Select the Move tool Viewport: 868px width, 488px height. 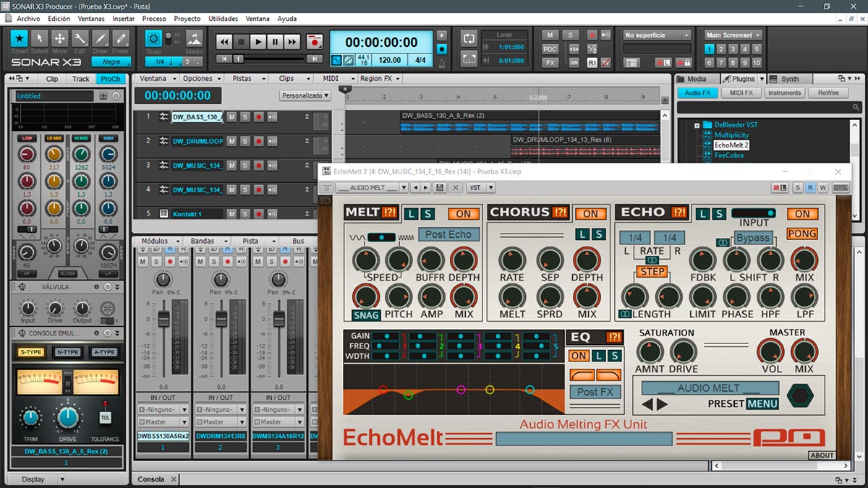click(60, 38)
